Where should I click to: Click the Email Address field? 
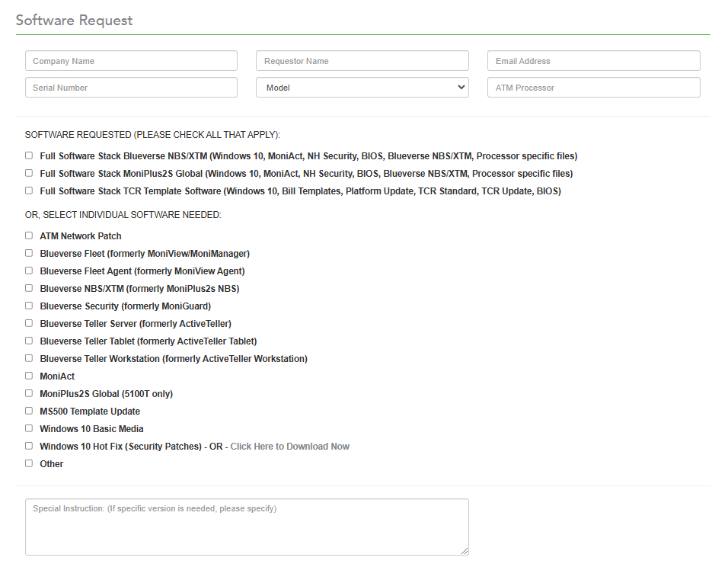click(x=593, y=61)
